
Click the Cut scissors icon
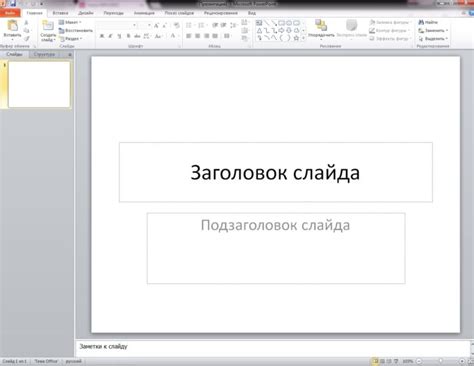click(26, 23)
